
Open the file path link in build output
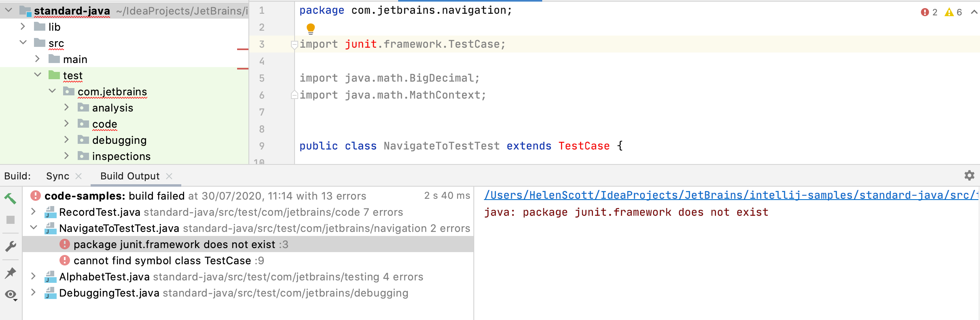pos(732,196)
